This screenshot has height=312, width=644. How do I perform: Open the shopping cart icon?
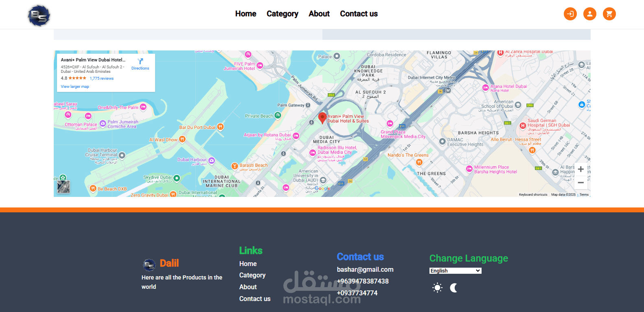point(609,14)
